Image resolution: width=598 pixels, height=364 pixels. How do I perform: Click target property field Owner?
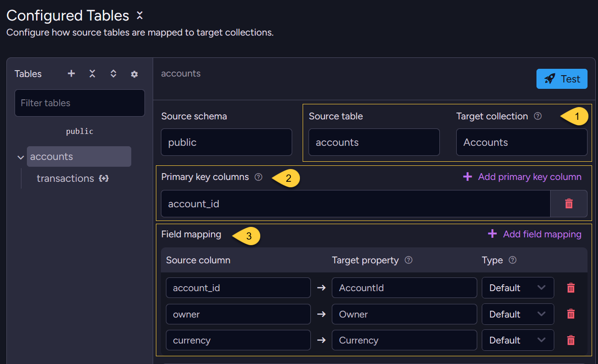(x=404, y=314)
